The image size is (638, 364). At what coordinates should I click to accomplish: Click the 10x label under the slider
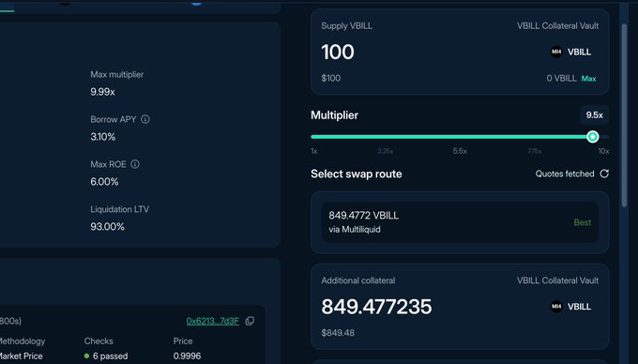(x=603, y=151)
